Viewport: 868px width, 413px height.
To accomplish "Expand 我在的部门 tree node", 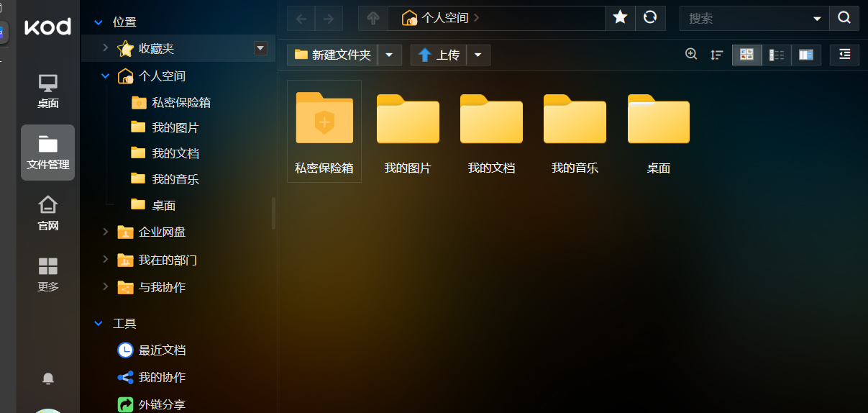I will tap(106, 259).
